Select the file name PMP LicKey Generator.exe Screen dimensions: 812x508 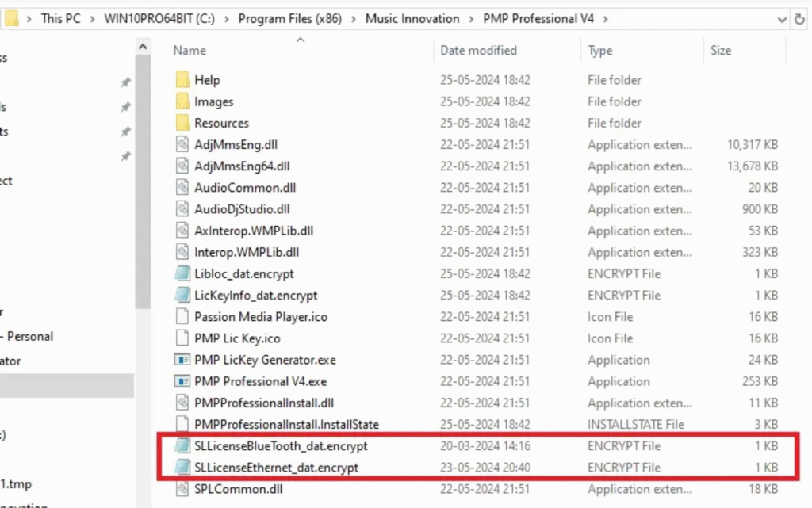[265, 360]
